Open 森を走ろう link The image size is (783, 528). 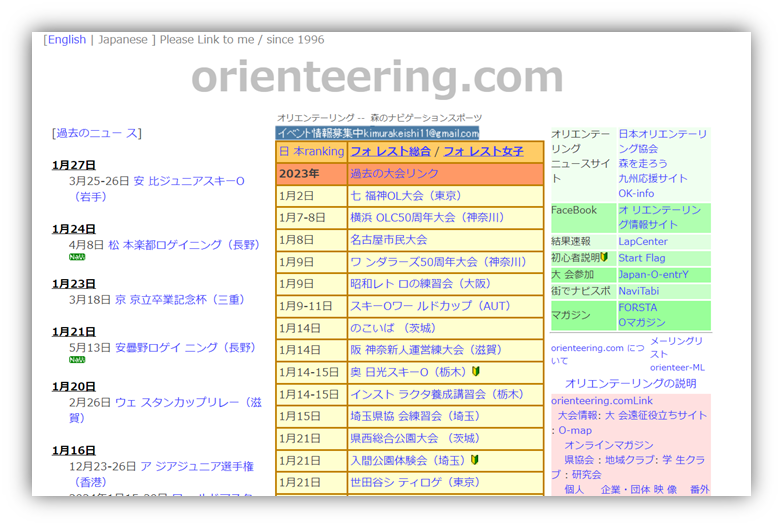pos(643,164)
